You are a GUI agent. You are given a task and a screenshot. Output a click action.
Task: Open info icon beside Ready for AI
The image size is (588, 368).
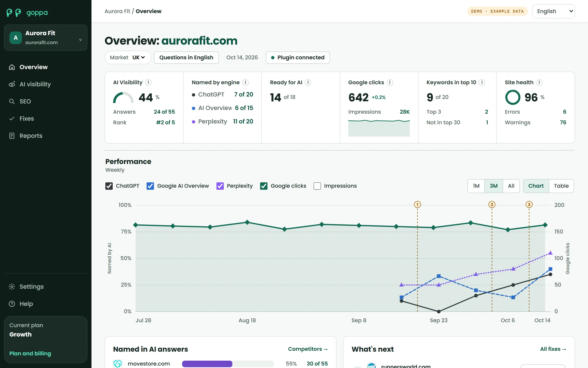(x=308, y=82)
